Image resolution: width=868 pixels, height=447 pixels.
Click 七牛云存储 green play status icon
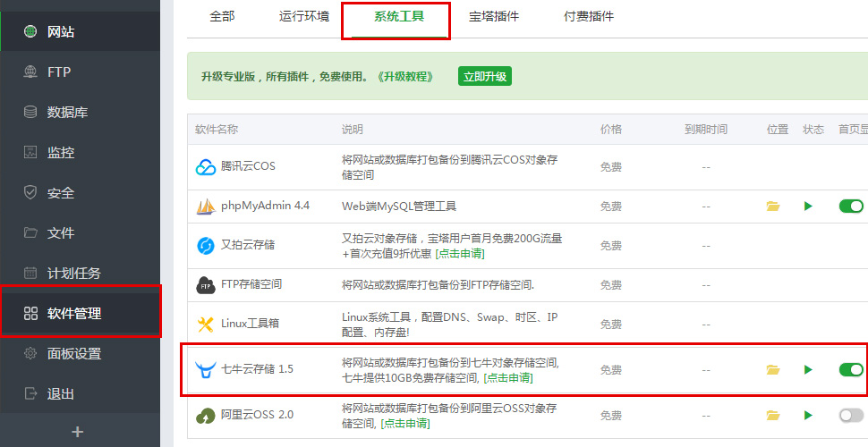[x=808, y=369]
